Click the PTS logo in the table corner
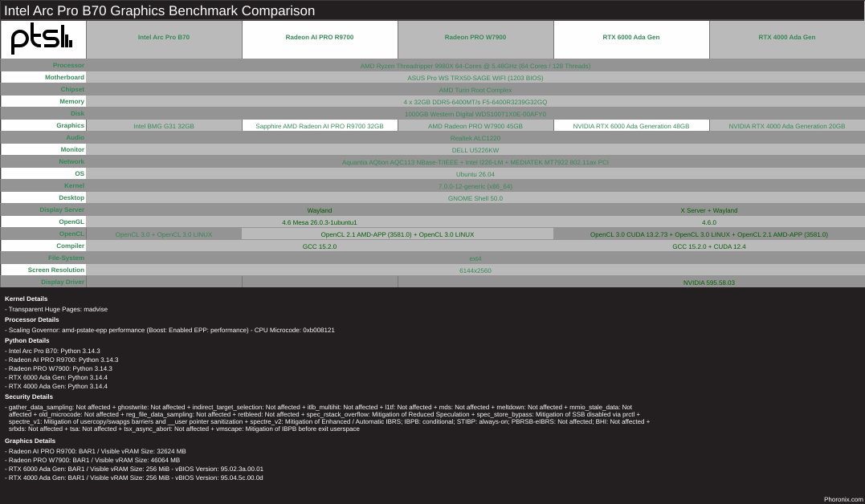This screenshot has width=865, height=504. pyautogui.click(x=43, y=39)
